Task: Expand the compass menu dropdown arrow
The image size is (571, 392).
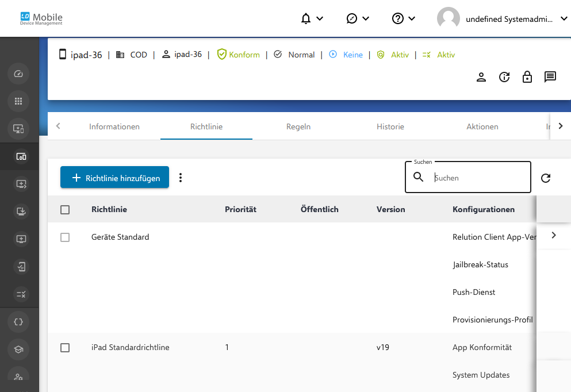Action: click(366, 18)
